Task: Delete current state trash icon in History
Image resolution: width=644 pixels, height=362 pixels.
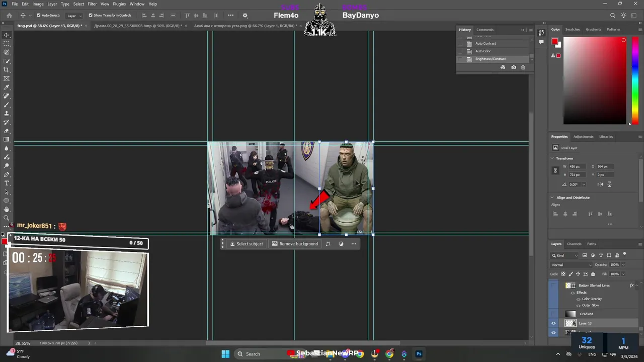Action: (523, 67)
